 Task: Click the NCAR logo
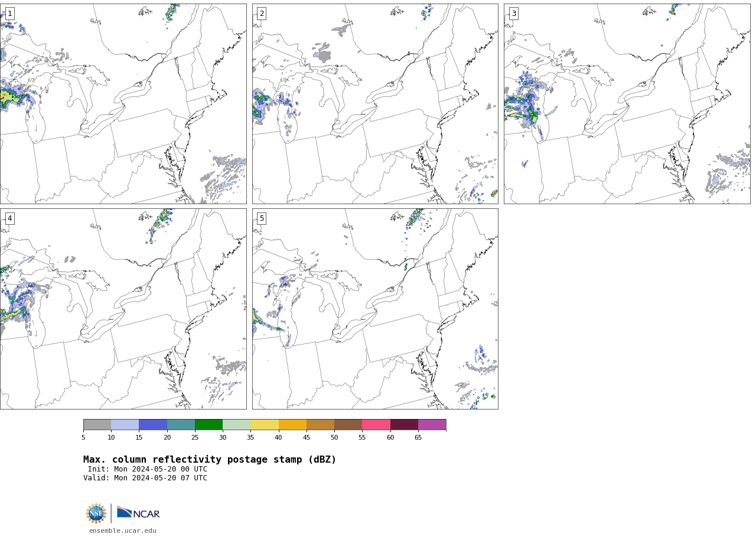pos(138,513)
